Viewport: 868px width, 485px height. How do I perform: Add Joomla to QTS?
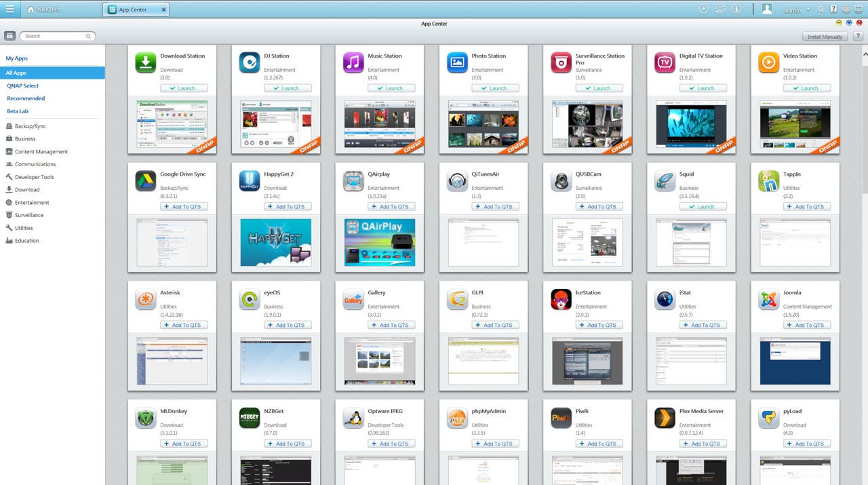pyautogui.click(x=807, y=325)
